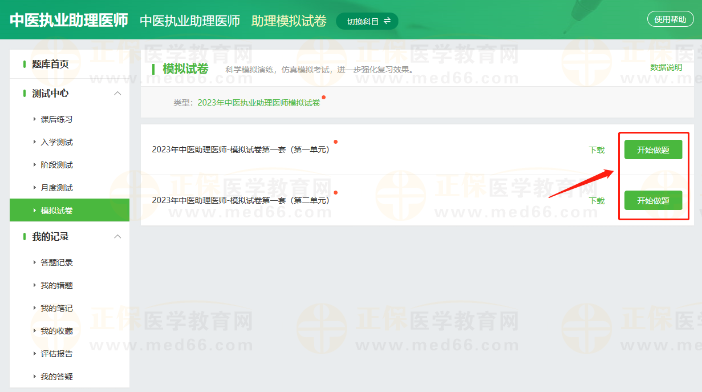Screen dimensions: 702x392
Task: Collapse the 测试中心 section chevron
Action: [117, 93]
